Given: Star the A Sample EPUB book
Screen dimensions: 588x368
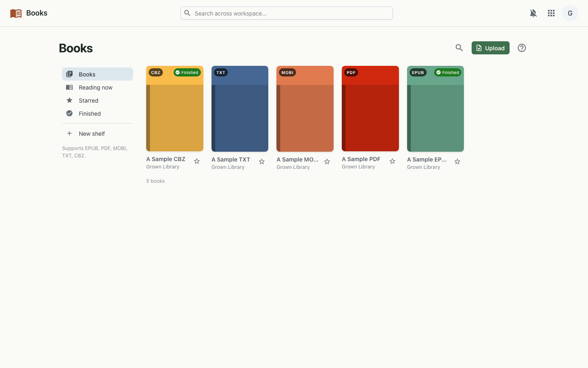Looking at the screenshot, I should (x=457, y=162).
